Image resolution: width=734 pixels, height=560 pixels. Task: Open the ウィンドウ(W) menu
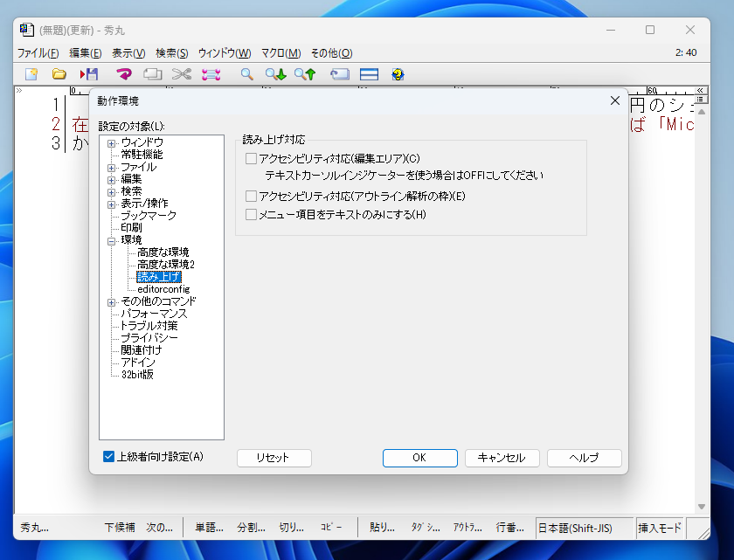pyautogui.click(x=225, y=53)
